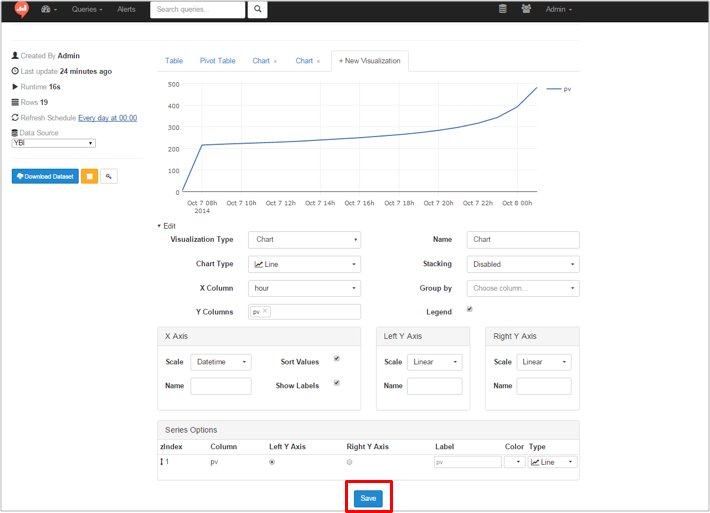Remove pv tag from Y Columns
The height and width of the screenshot is (513, 710).
(x=265, y=311)
